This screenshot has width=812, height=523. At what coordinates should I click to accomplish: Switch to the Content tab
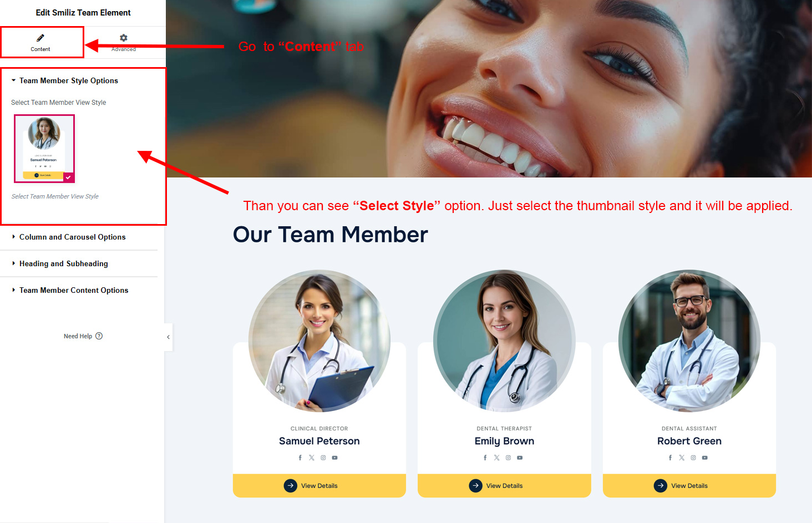[42, 42]
